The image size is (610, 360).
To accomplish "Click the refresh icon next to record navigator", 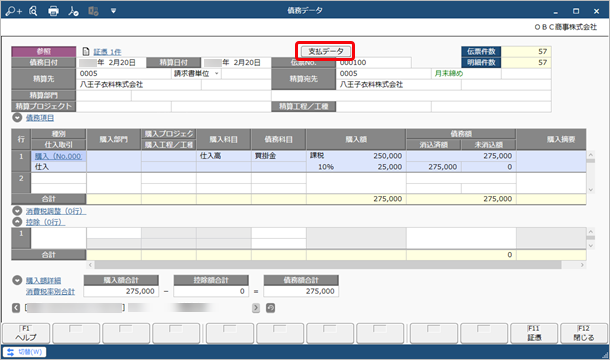I will click(270, 308).
